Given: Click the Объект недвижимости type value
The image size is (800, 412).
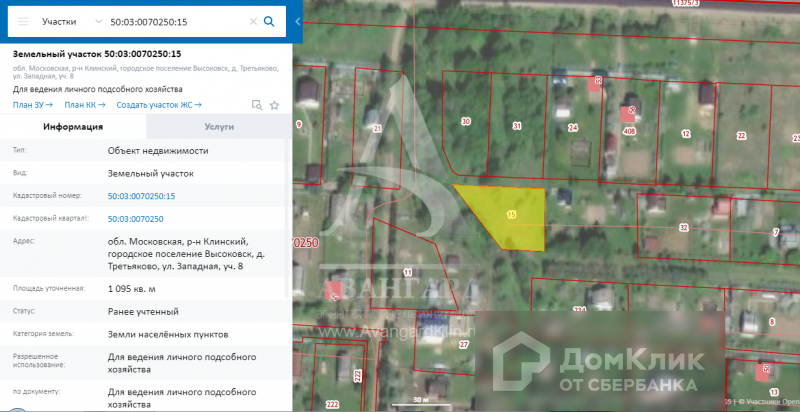Looking at the screenshot, I should (158, 151).
